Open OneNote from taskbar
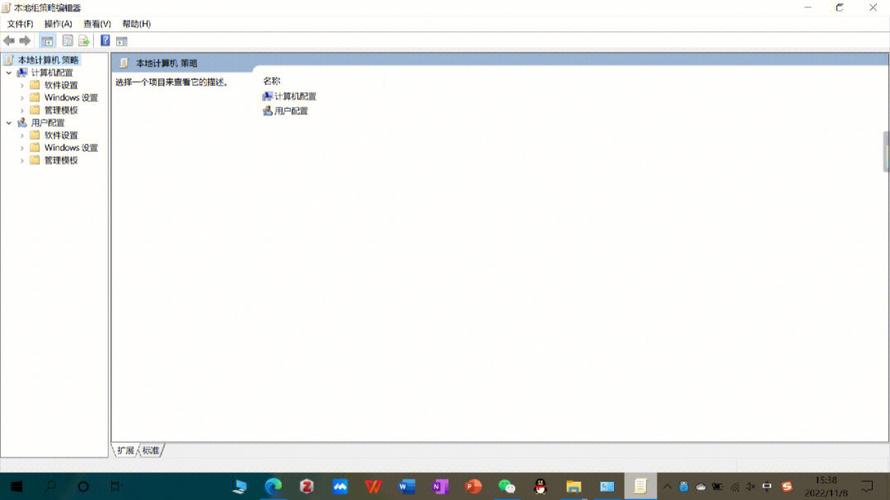 coord(440,486)
